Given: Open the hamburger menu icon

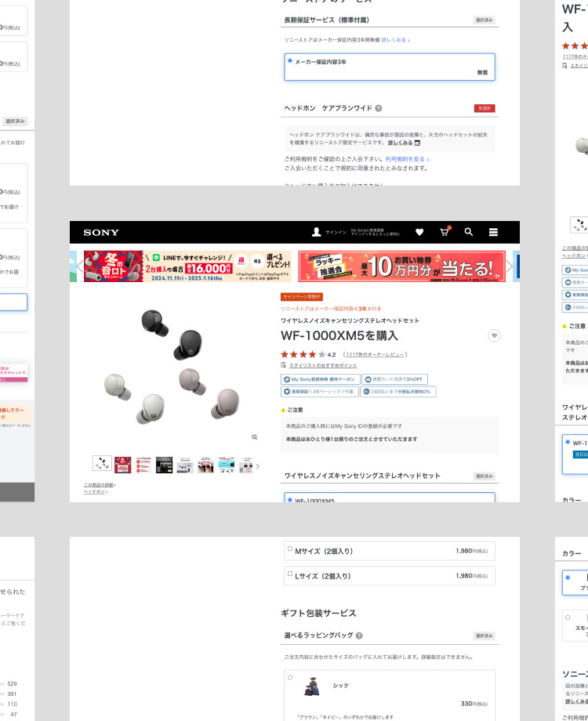Looking at the screenshot, I should point(493,232).
